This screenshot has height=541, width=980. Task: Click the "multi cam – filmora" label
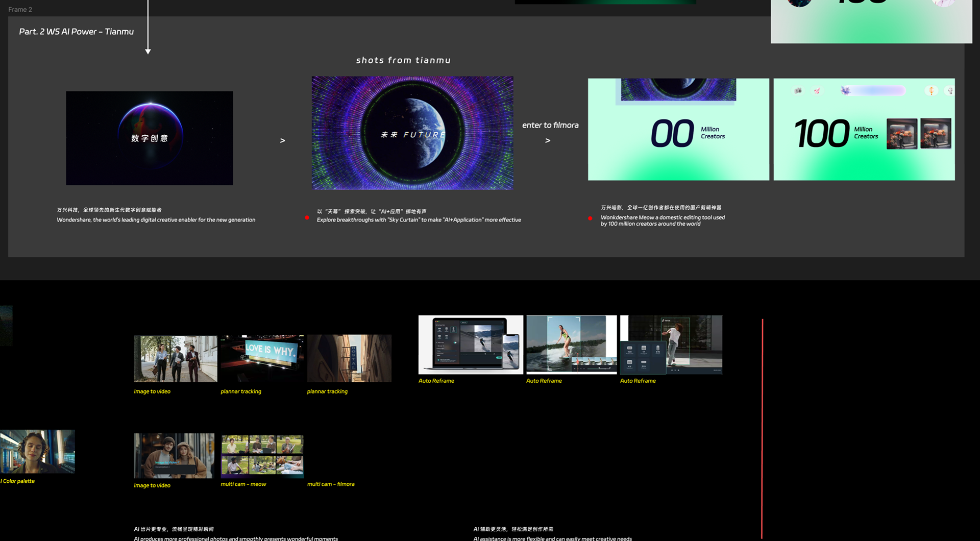pyautogui.click(x=331, y=484)
